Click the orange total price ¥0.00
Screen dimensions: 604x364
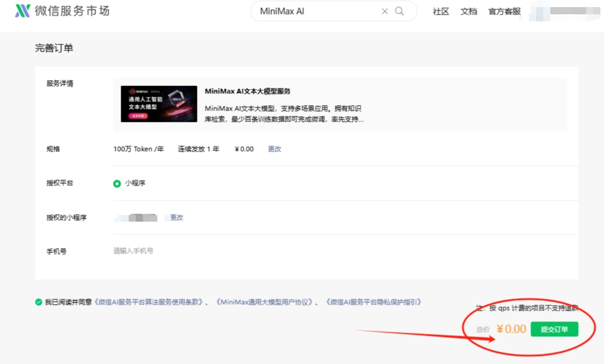pos(511,329)
